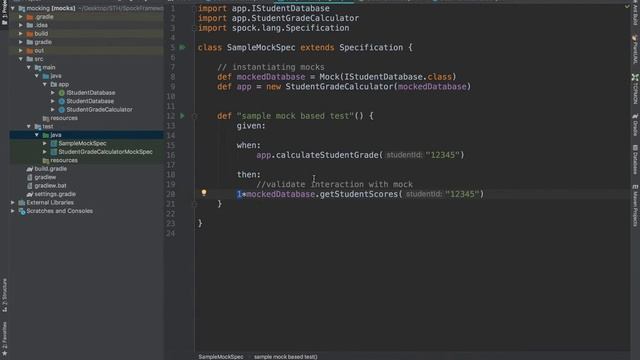Open the Gradle tool window on the right
The width and height of the screenshot is (640, 360).
[x=635, y=124]
